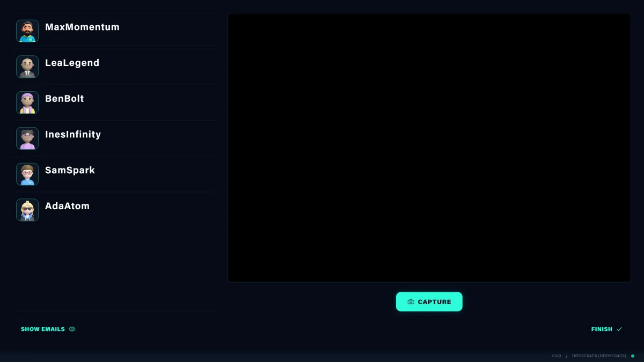The width and height of the screenshot is (644, 362).
Task: Select AdaAtom's blonde sunglasses avatar
Action: click(27, 210)
